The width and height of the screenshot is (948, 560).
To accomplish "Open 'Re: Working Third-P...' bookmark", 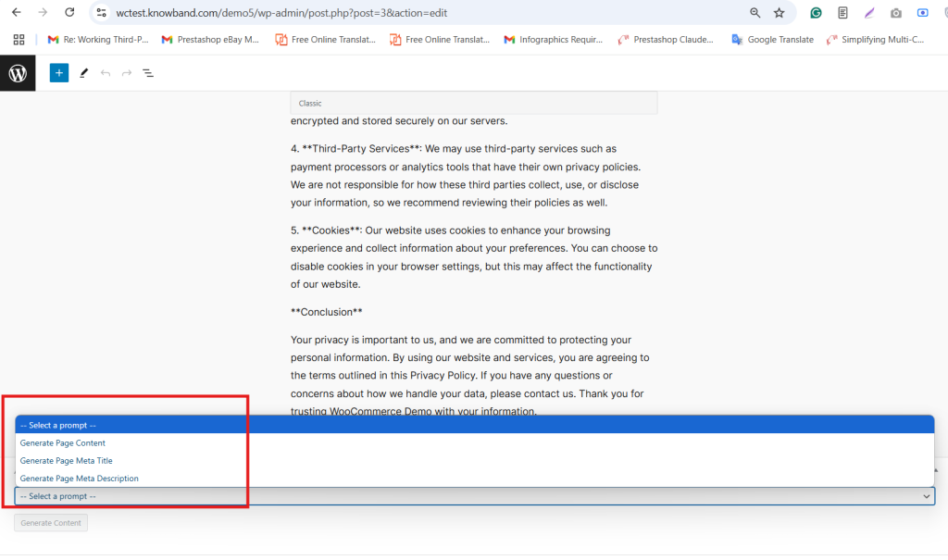I will 98,39.
